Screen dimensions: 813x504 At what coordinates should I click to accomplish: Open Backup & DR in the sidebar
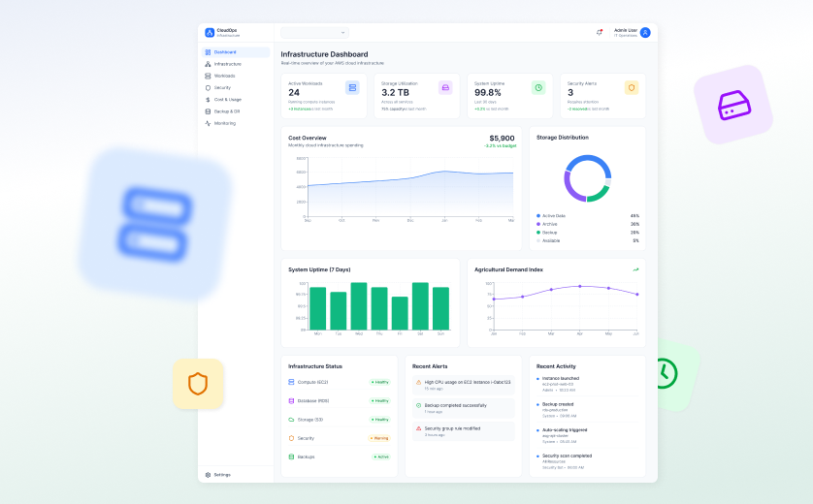[x=226, y=111]
